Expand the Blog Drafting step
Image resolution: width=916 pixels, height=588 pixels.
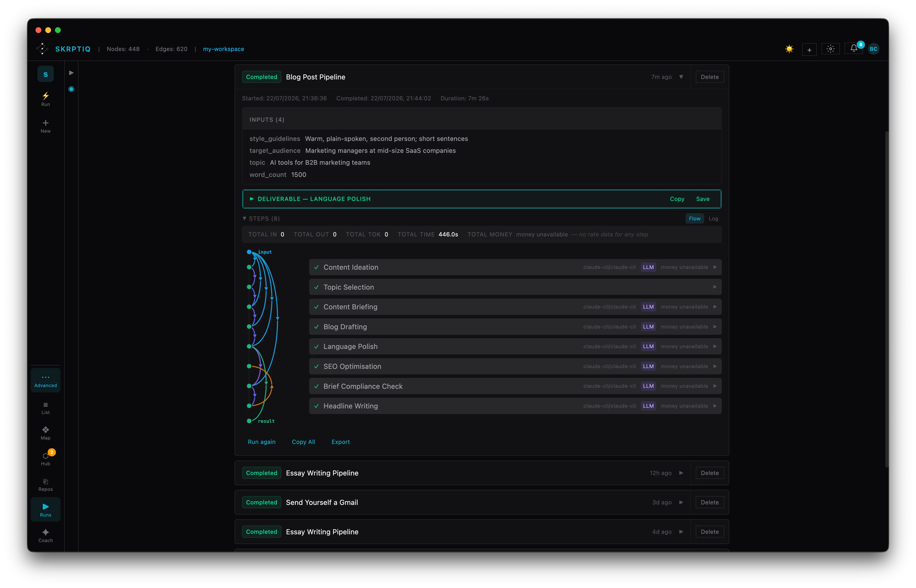tap(715, 327)
